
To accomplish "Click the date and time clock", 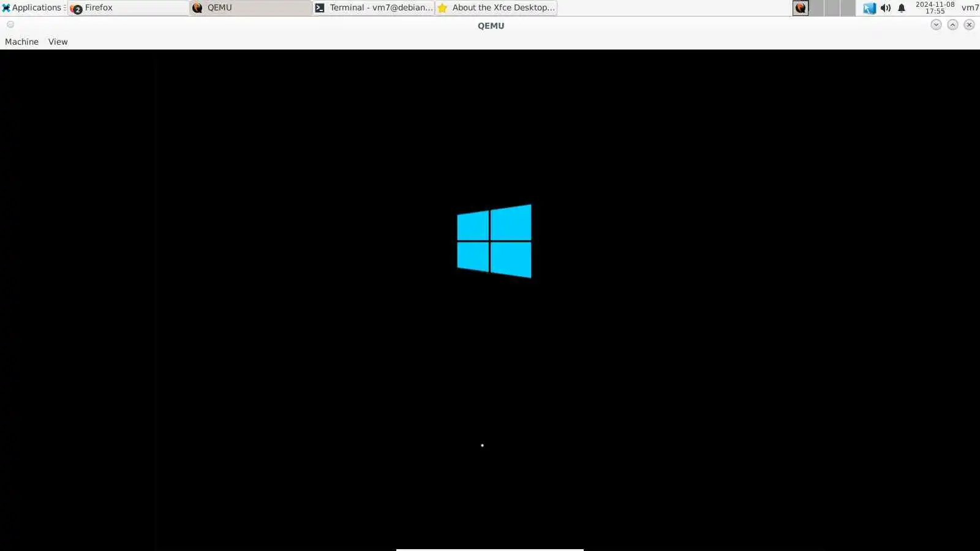I will [935, 8].
